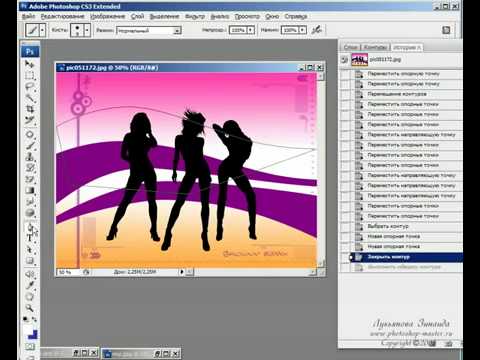
Task: Select the Gradient tool
Action: [30, 190]
